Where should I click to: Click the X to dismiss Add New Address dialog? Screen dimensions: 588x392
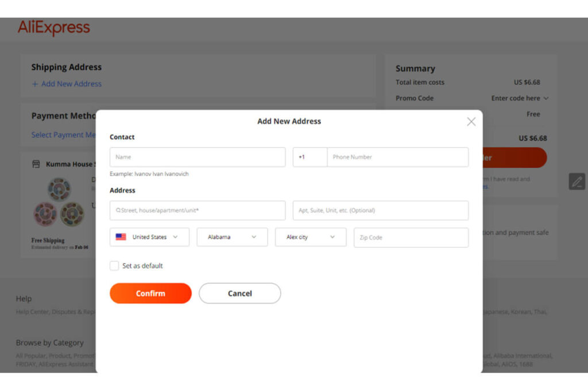[471, 121]
